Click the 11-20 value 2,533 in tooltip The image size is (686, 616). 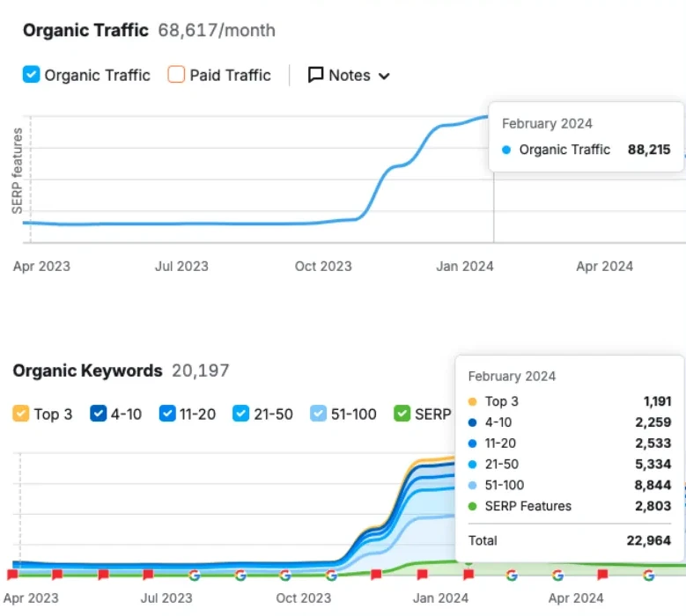653,443
